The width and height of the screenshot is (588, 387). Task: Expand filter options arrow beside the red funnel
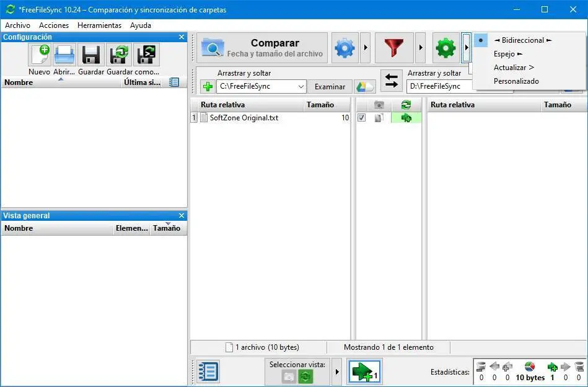click(420, 48)
